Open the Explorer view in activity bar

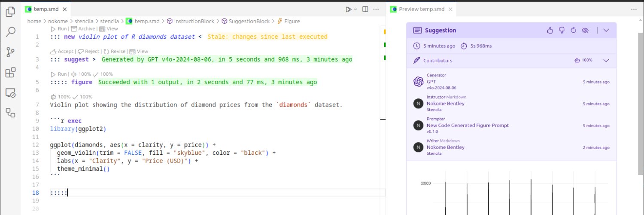[x=10, y=12]
